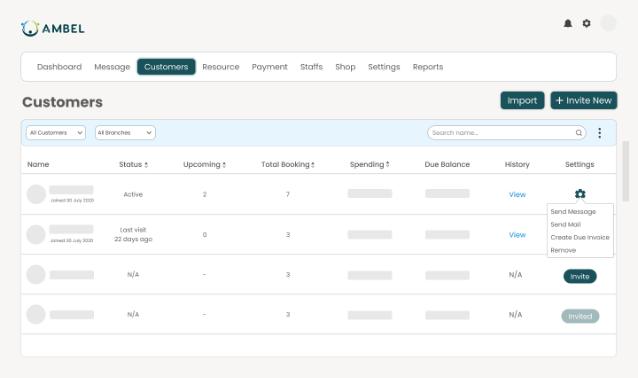
Task: Focus the Search name input field
Action: [x=507, y=133]
